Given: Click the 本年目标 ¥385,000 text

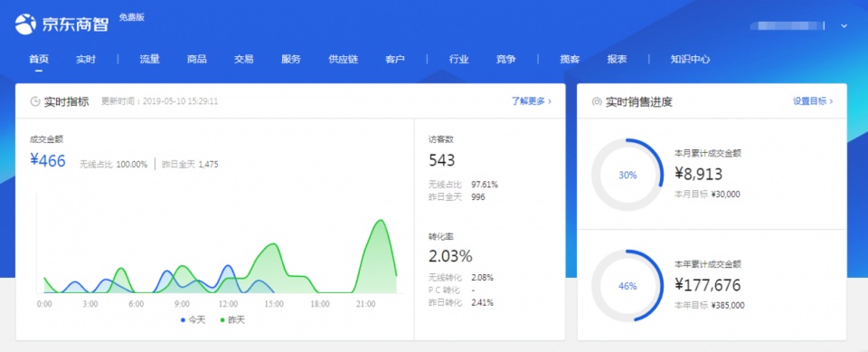Looking at the screenshot, I should tap(710, 306).
